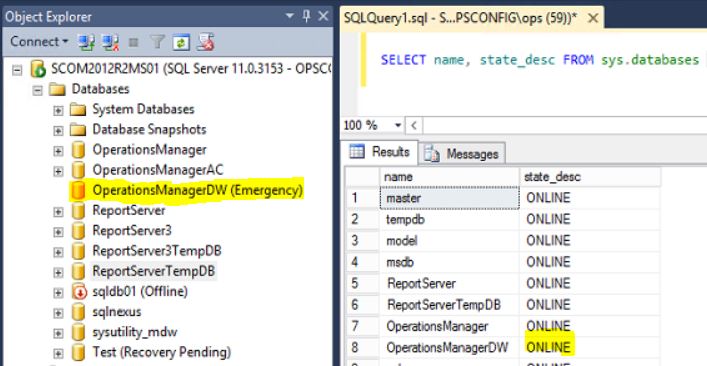Expand the Database Snapshots folder
Image resolution: width=707 pixels, height=366 pixels.
[58, 130]
